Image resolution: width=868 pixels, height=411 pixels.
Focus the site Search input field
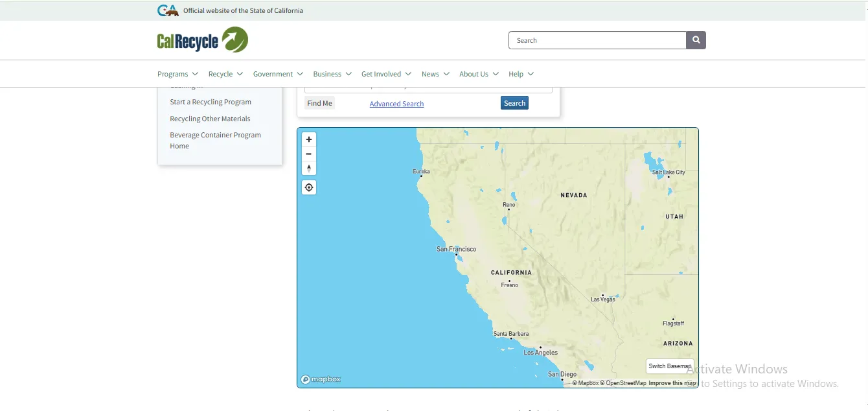pos(597,40)
